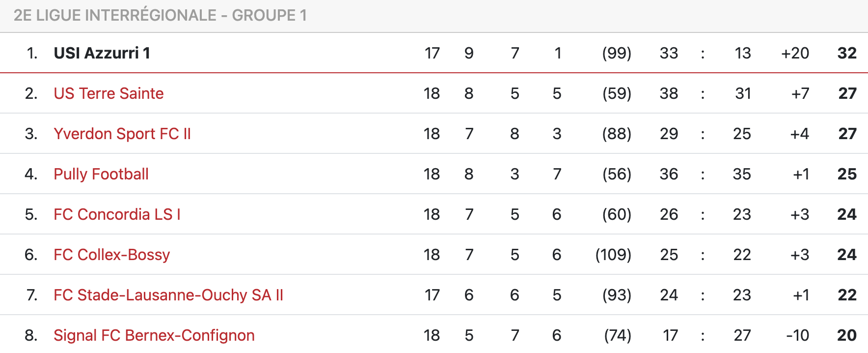
Task: Select the FC Collex-Bossy team link
Action: click(111, 255)
